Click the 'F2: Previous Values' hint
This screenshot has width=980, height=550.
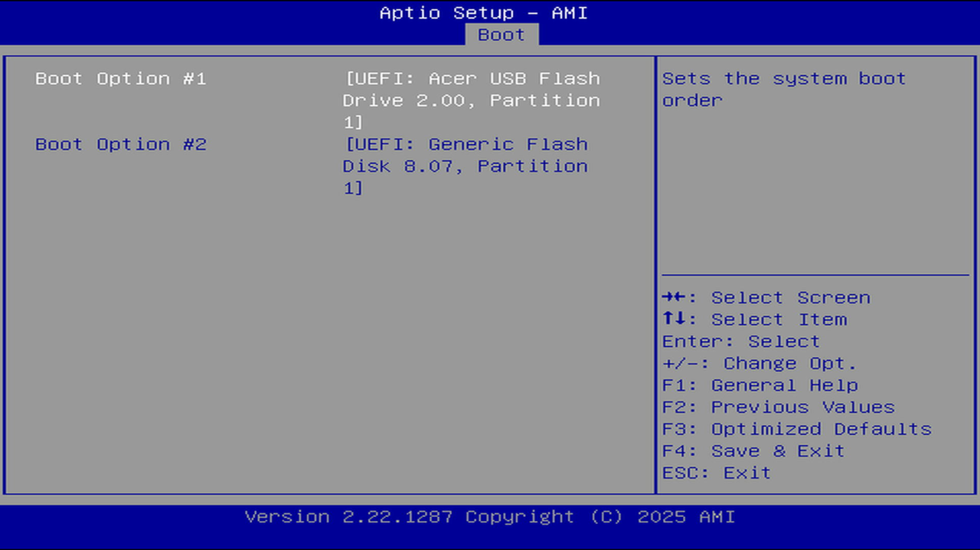pyautogui.click(x=779, y=407)
